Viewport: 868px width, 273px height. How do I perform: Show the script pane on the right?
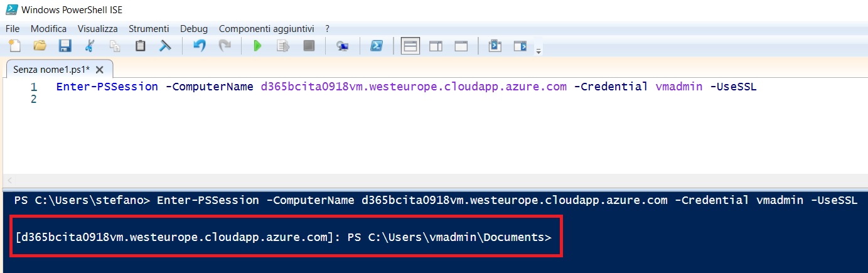pyautogui.click(x=436, y=46)
